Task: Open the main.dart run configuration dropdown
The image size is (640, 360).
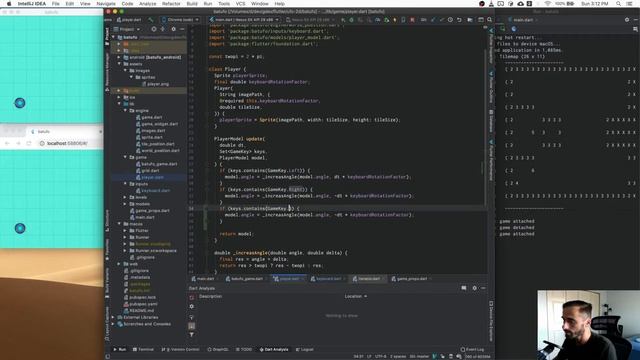Action: [244, 20]
